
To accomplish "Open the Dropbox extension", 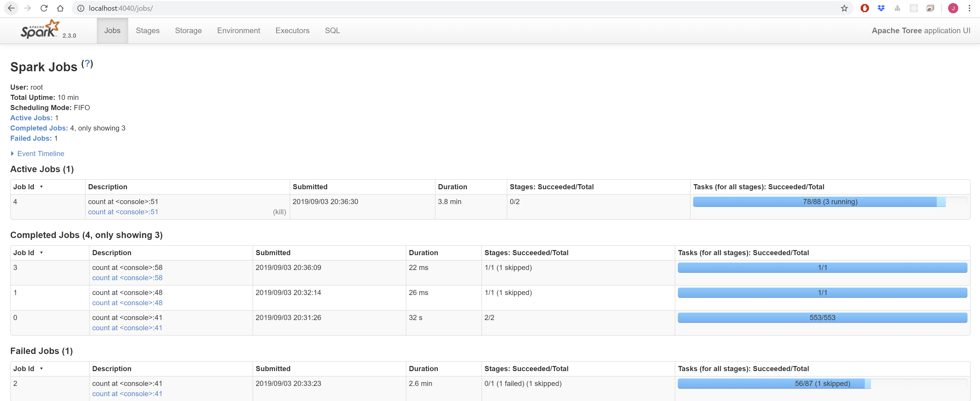I will [881, 8].
